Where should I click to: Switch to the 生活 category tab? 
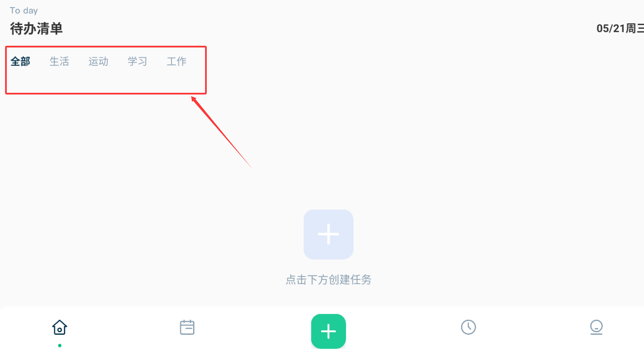pyautogui.click(x=59, y=61)
